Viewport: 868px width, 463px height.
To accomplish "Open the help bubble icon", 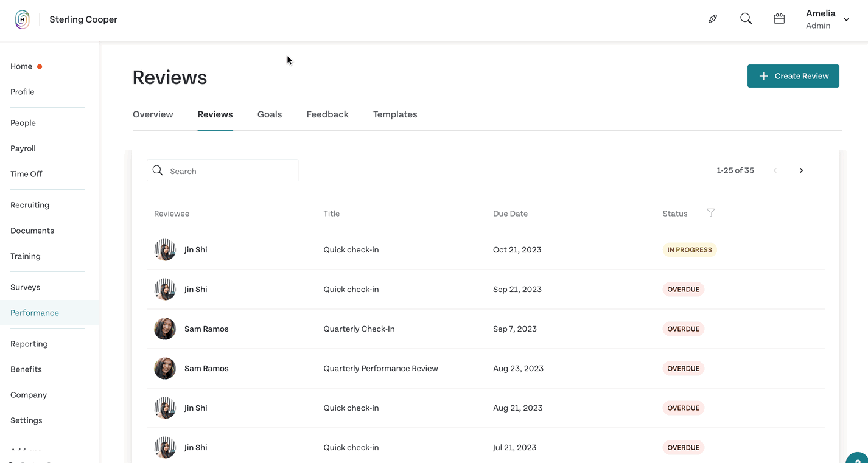I will (858, 458).
